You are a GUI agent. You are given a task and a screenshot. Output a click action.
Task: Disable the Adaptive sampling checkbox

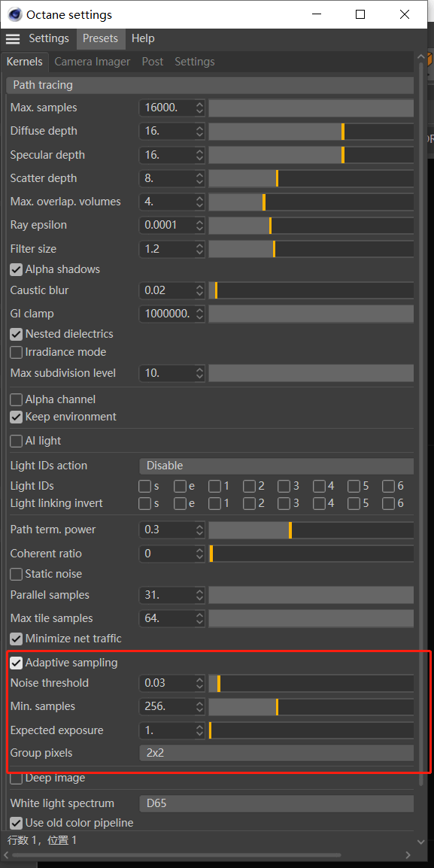(16, 663)
